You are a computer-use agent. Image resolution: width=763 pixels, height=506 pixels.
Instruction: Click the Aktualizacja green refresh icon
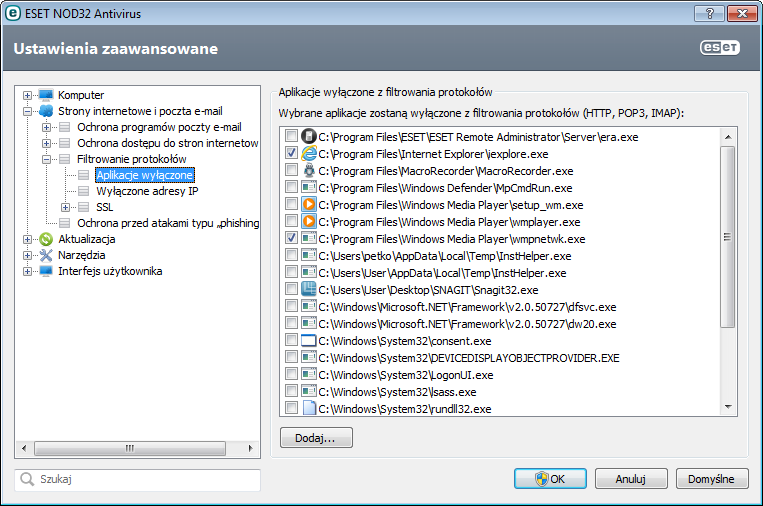[x=46, y=239]
